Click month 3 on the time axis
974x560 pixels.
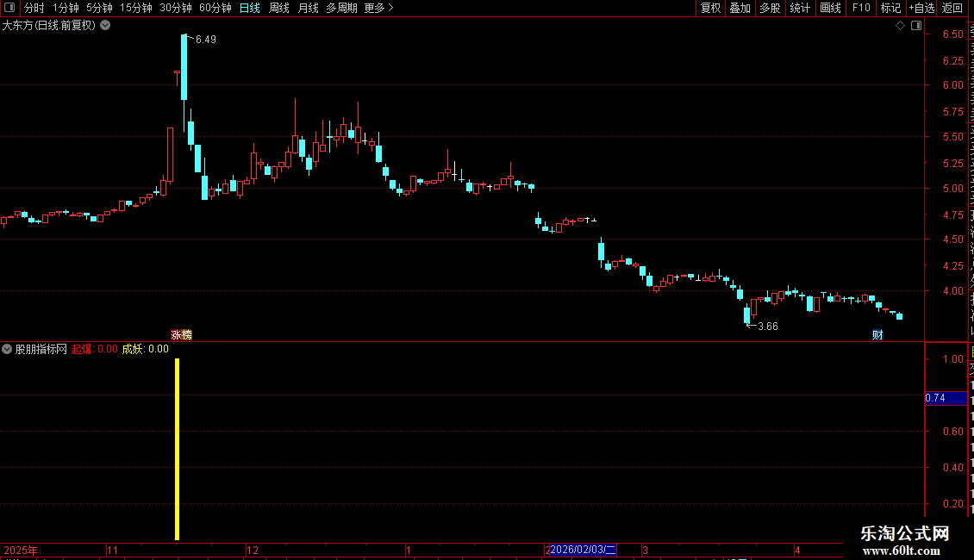click(x=646, y=550)
